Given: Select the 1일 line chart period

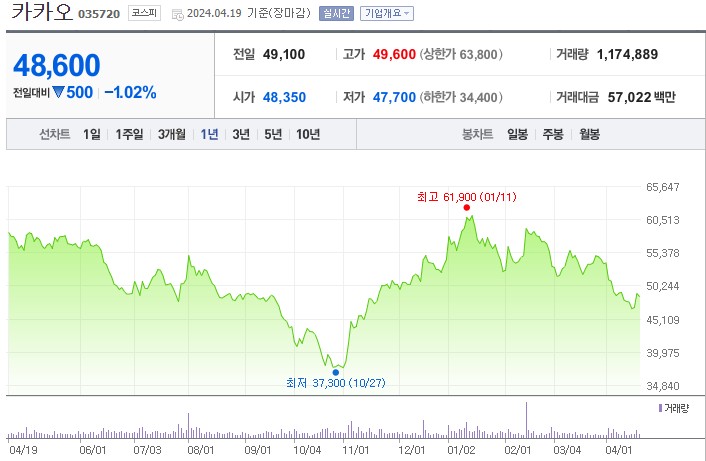Looking at the screenshot, I should pyautogui.click(x=92, y=134).
